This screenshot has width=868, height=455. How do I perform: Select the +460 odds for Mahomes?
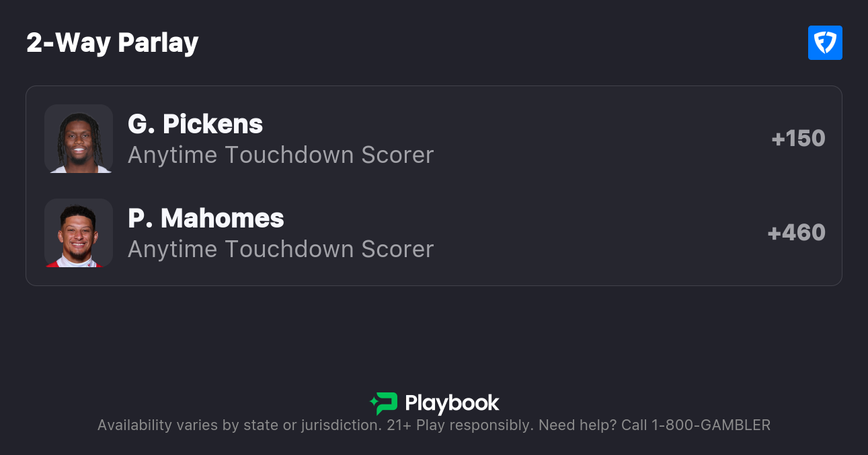click(x=796, y=233)
